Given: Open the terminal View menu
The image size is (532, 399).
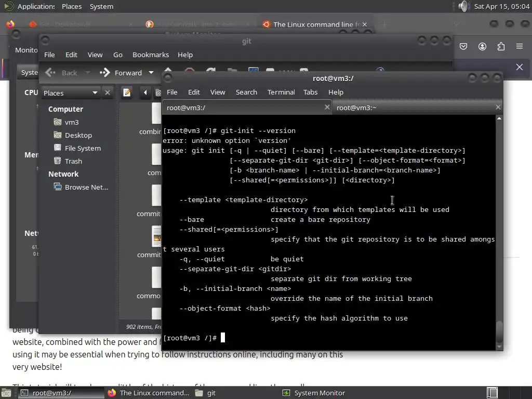Looking at the screenshot, I should [218, 92].
